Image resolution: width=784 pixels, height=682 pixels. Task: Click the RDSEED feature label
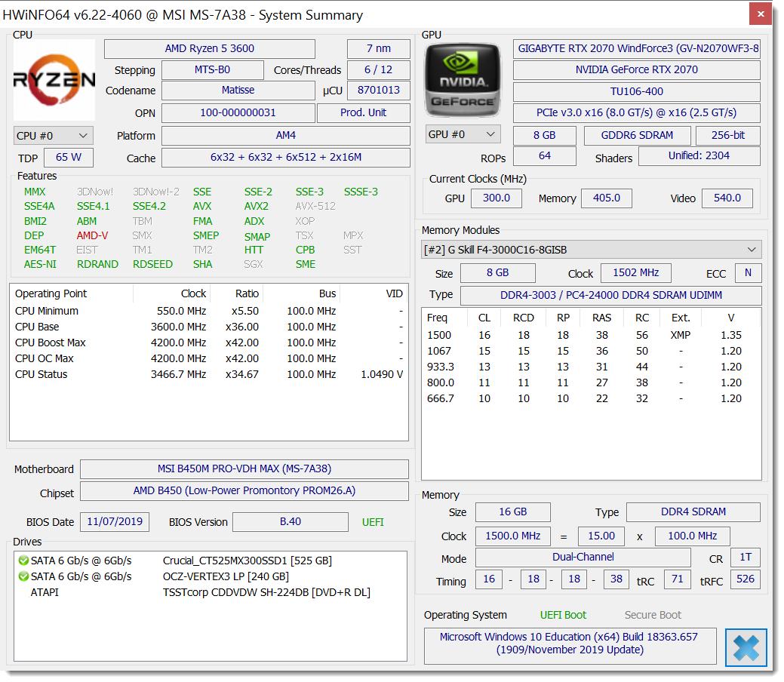[152, 265]
